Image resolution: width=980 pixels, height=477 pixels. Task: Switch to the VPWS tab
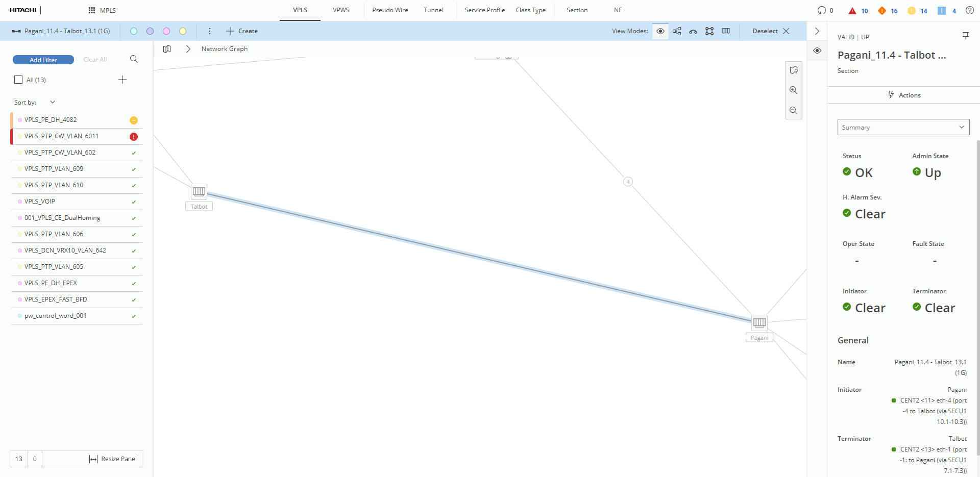[341, 10]
